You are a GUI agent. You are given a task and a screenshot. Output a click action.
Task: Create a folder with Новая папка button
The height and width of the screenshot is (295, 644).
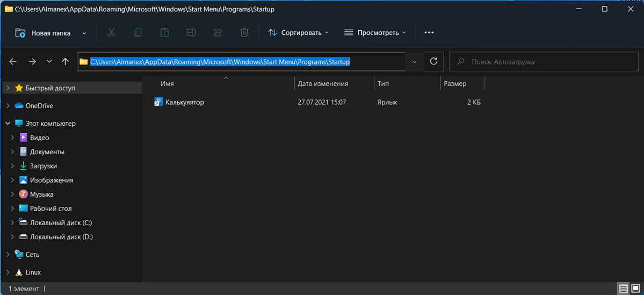click(x=45, y=33)
